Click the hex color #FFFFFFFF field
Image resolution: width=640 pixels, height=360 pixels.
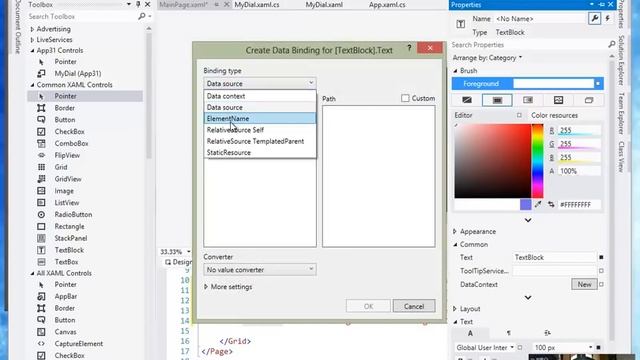pos(579,204)
